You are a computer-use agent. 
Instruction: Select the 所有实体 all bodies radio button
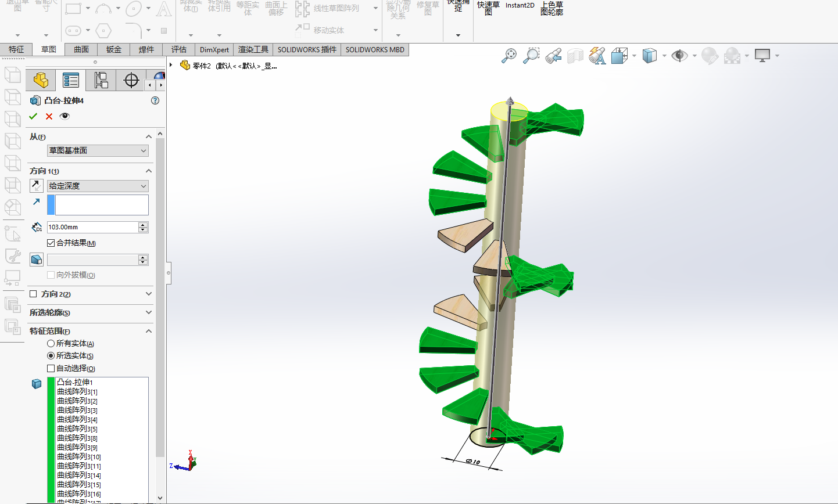51,344
